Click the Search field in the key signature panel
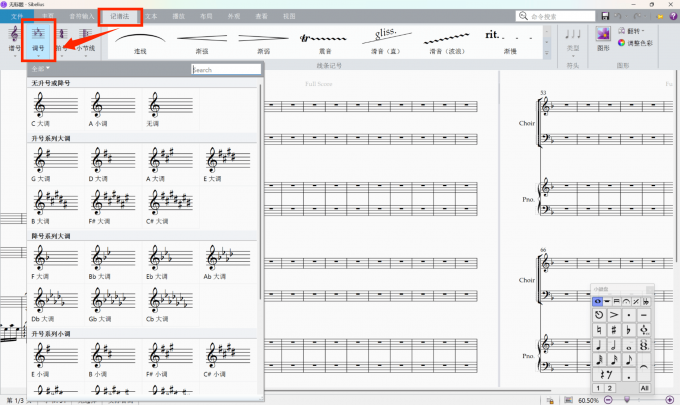680x405 pixels. [x=226, y=70]
